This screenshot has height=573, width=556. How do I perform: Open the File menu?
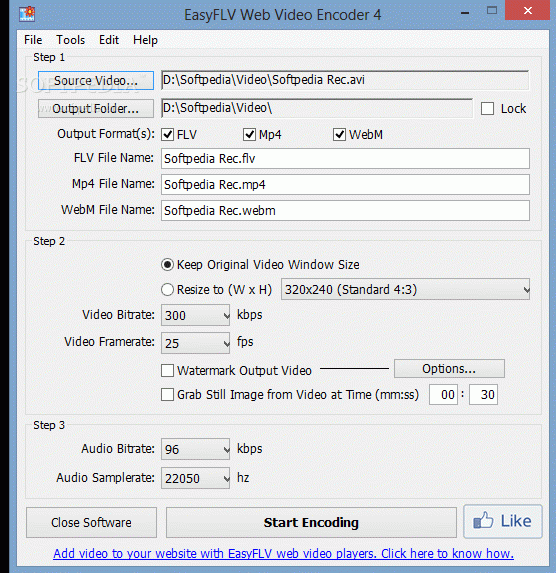tap(33, 40)
